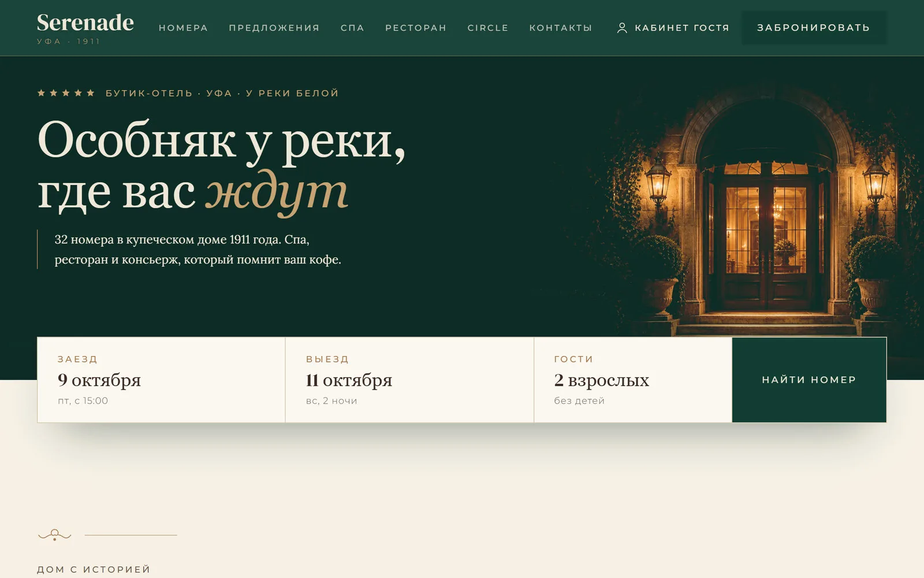924x578 pixels.
Task: Click the Найти номер button
Action: click(x=809, y=380)
